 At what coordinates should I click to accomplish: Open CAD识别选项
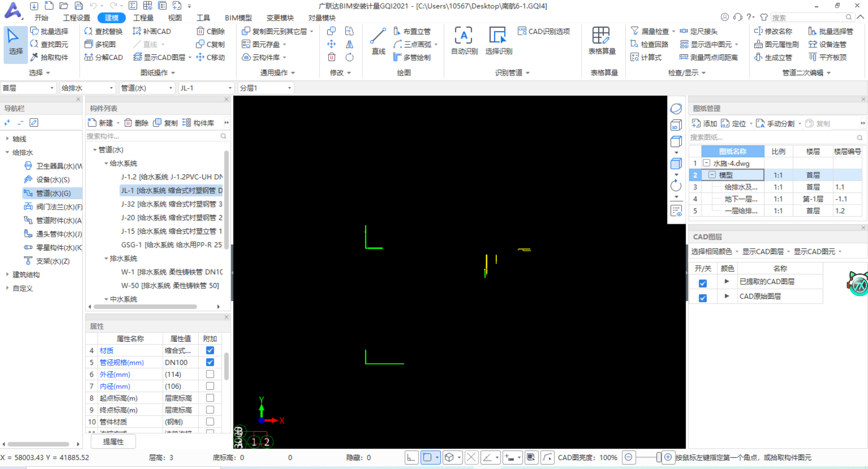[544, 31]
